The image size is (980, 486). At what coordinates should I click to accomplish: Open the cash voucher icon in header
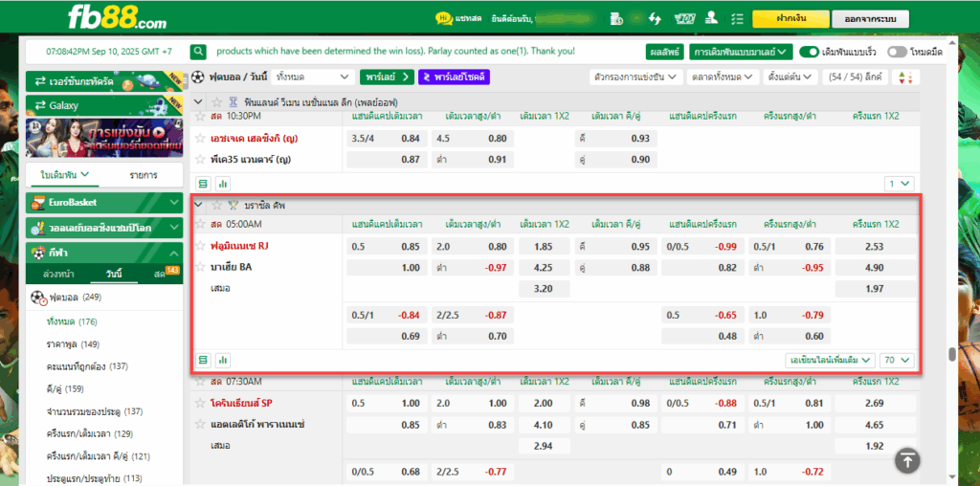click(685, 19)
